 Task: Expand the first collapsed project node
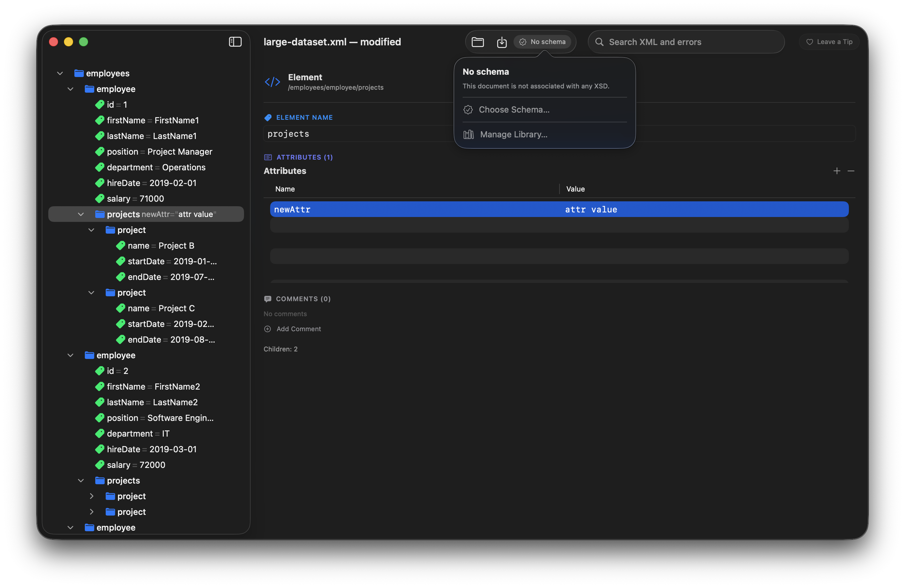pos(91,496)
